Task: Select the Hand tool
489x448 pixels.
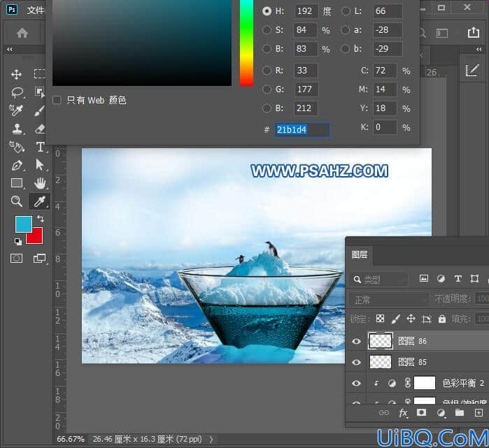Action: tap(40, 183)
